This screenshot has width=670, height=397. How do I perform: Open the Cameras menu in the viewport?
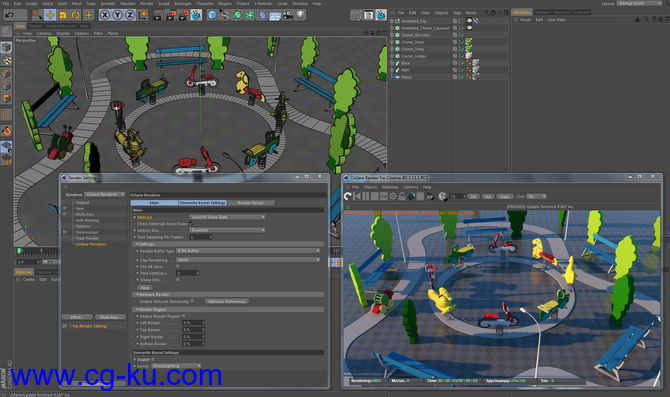point(44,33)
